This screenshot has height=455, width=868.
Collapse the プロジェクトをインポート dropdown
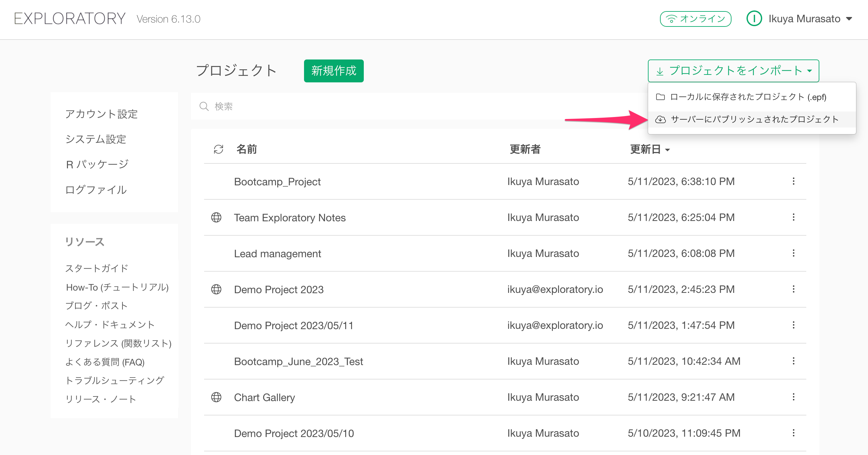[733, 71]
